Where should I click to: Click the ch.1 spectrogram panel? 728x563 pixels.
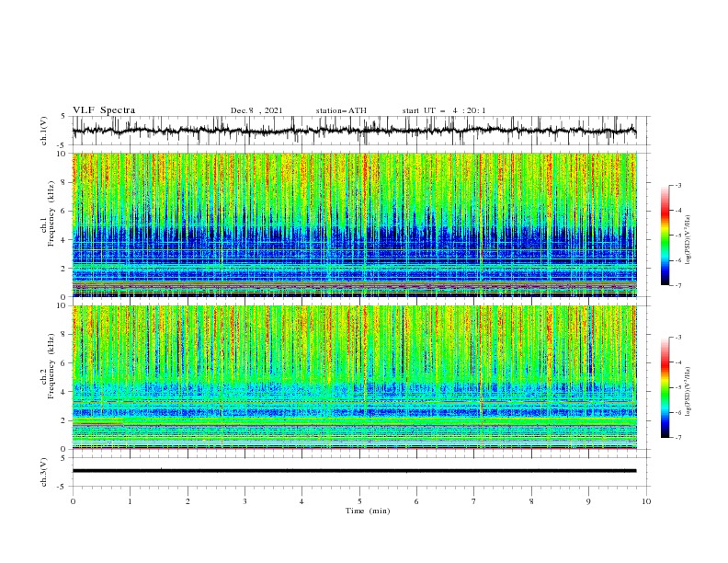(355, 224)
